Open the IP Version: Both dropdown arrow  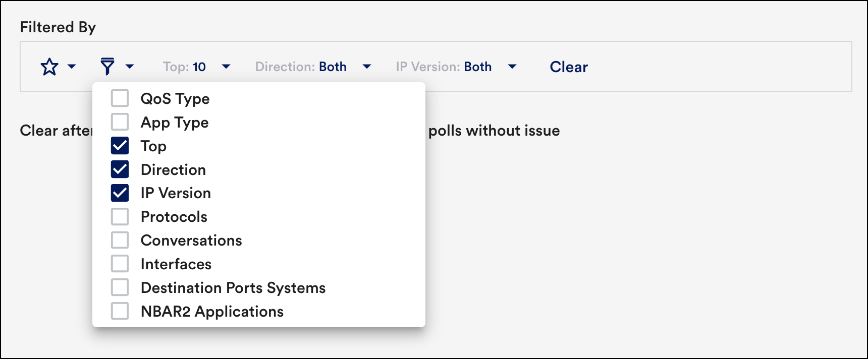click(512, 67)
